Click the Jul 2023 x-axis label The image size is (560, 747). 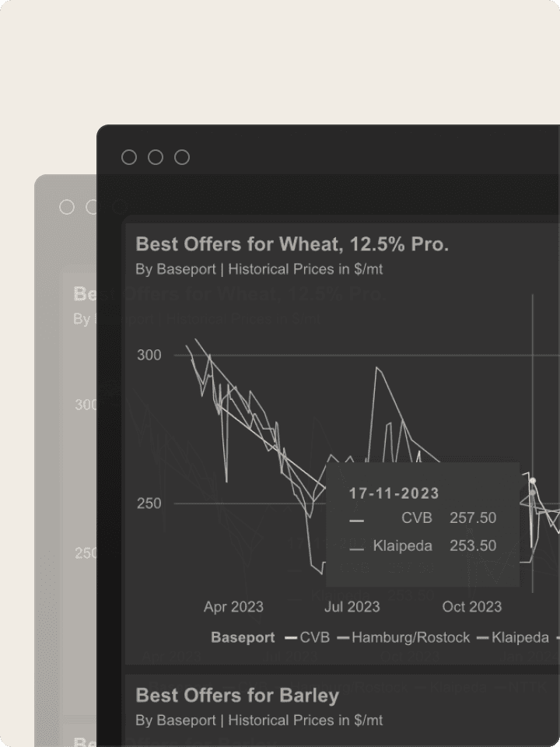click(x=352, y=607)
